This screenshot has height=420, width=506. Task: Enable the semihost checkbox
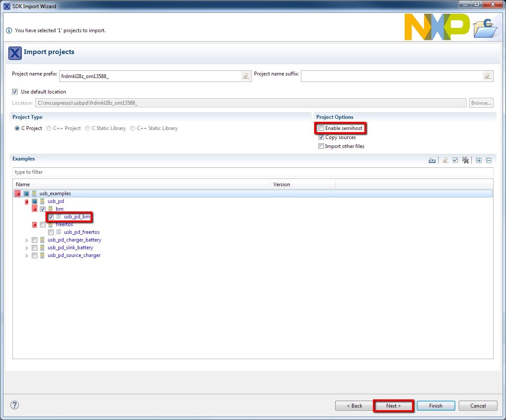(321, 128)
